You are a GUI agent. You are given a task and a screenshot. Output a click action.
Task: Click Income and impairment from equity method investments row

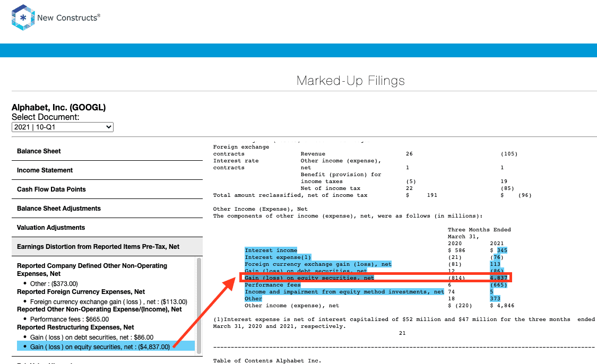[x=344, y=292]
